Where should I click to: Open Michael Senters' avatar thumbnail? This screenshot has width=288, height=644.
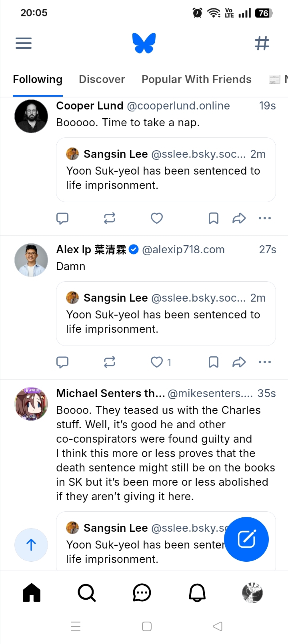31,404
